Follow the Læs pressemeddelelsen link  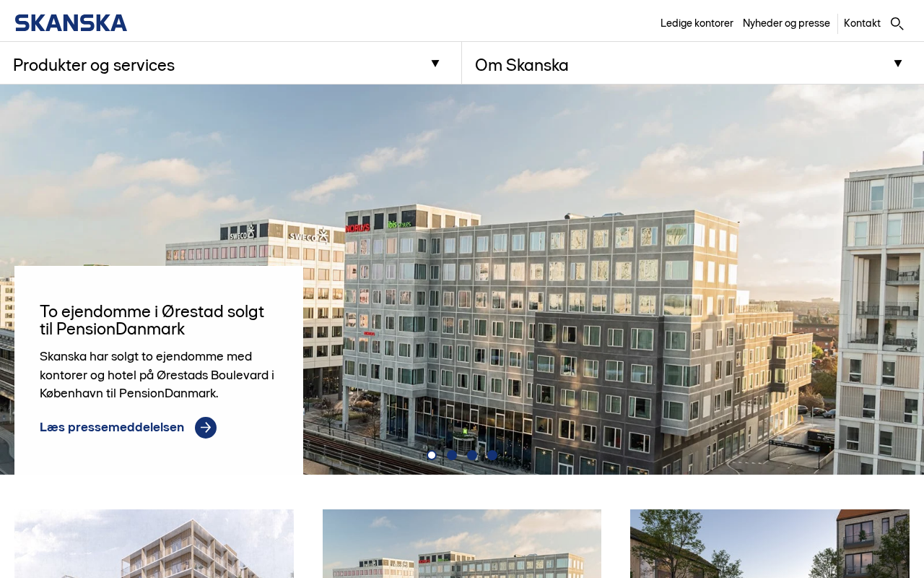tap(112, 427)
